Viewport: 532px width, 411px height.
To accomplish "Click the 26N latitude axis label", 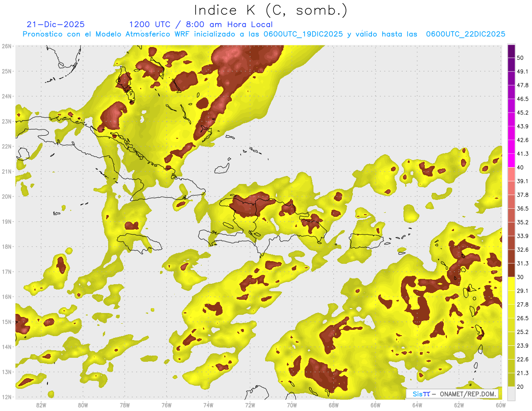I will pos(7,46).
